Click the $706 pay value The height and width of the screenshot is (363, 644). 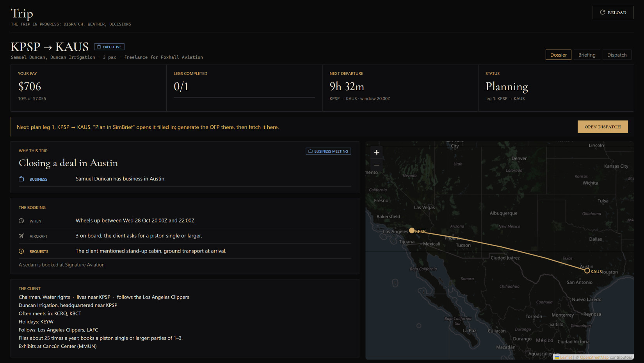(30, 86)
